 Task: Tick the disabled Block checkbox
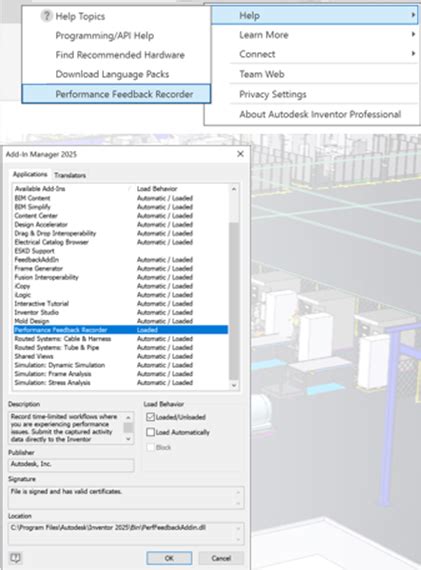click(x=150, y=447)
